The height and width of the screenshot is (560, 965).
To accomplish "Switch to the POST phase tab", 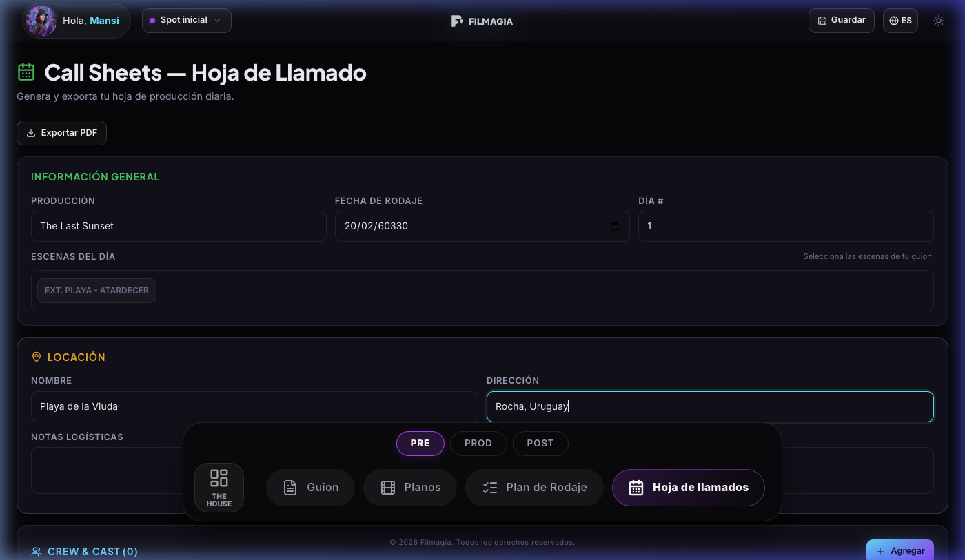I will pos(540,443).
